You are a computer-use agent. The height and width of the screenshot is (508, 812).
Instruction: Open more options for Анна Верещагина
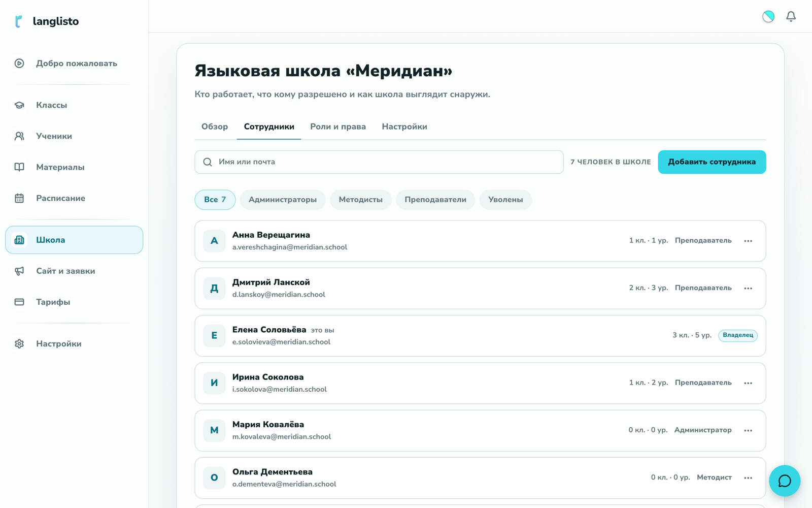(x=748, y=241)
